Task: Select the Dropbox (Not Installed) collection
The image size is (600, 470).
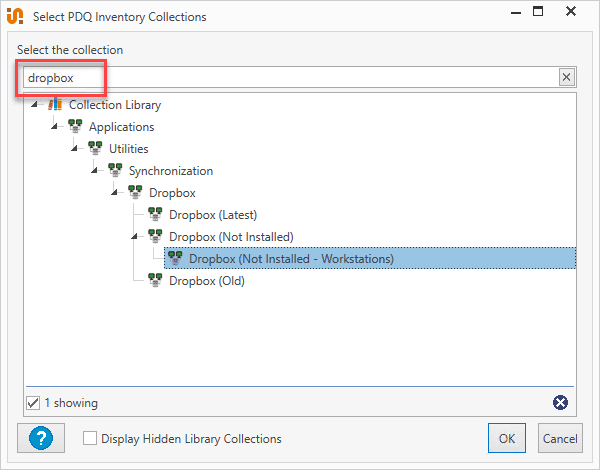Action: tap(231, 237)
